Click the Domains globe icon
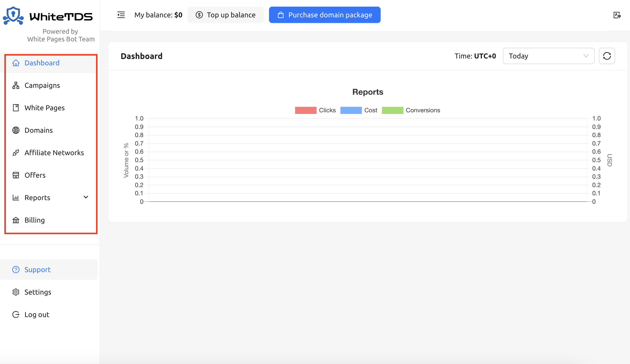 click(x=16, y=130)
